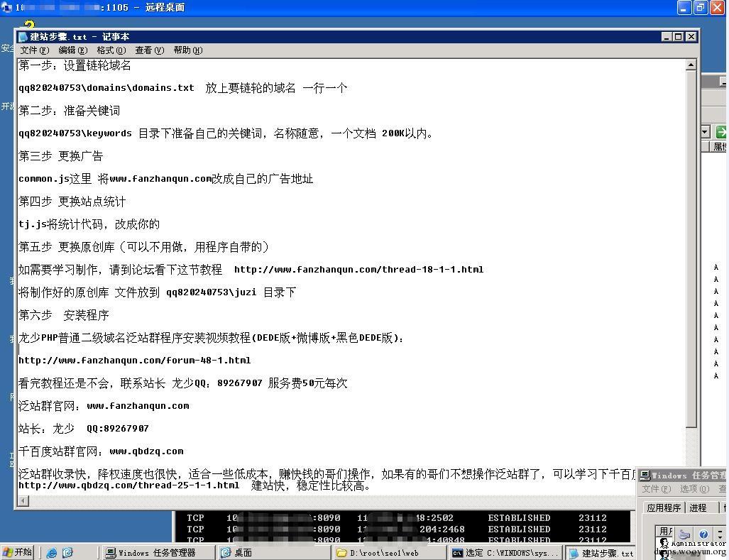Switch to the command prompt taskbar item
Screen dimensions: 729x560
point(506,553)
